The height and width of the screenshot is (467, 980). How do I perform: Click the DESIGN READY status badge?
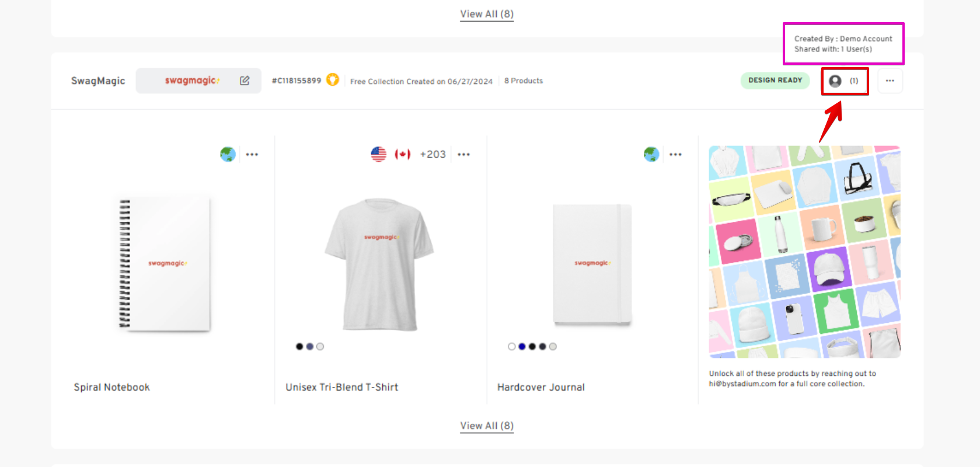coord(775,81)
